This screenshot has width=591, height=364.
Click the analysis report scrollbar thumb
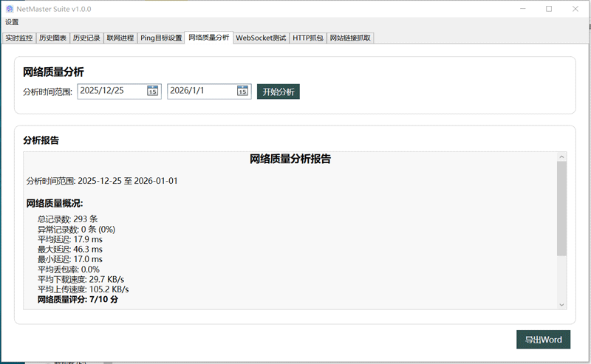click(x=561, y=208)
